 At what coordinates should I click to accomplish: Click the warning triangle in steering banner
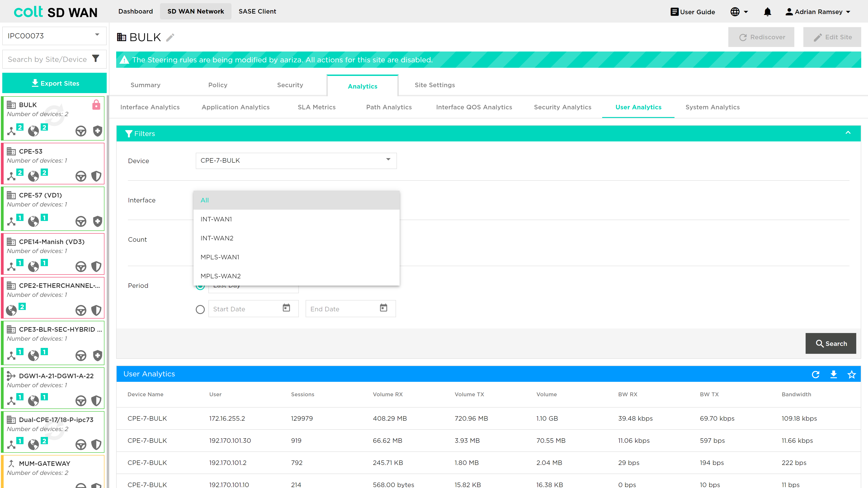click(124, 60)
